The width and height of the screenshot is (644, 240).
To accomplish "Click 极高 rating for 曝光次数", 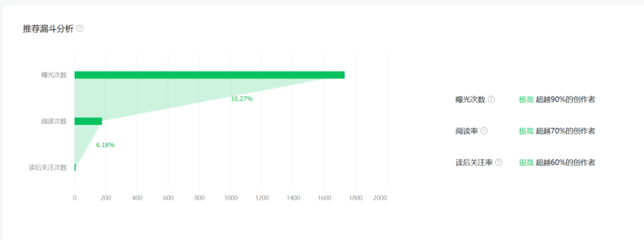I will [526, 99].
